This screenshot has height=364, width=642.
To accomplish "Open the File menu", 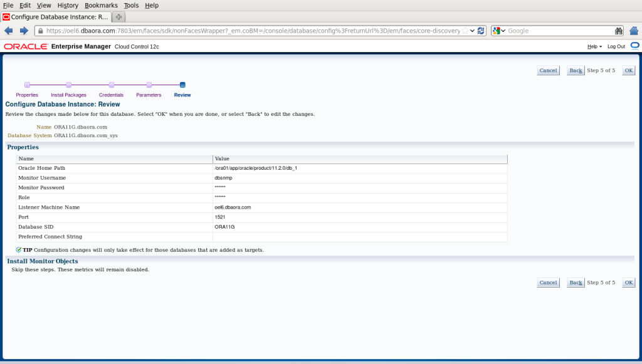I will click(8, 5).
